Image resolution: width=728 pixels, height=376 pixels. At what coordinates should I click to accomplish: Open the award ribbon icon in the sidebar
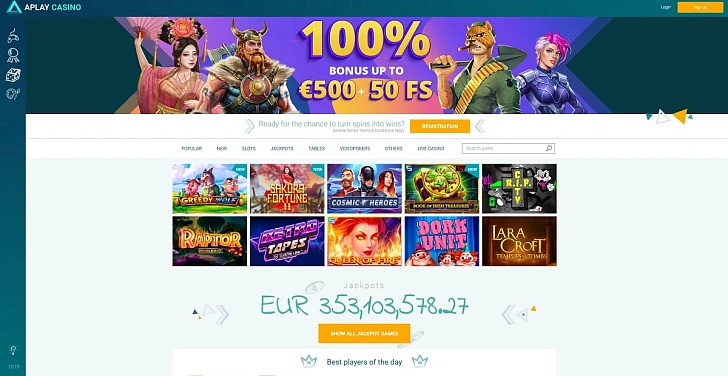pos(13,56)
